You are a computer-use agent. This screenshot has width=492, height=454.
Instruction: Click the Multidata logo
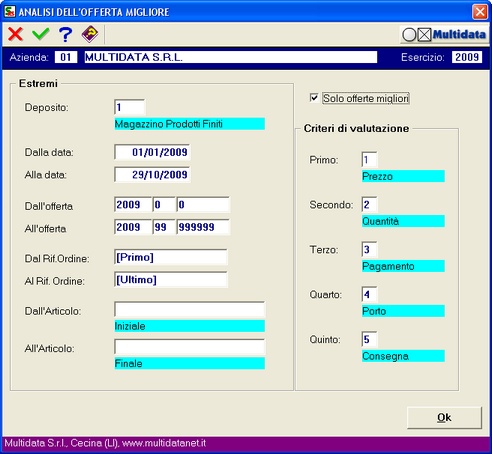point(444,34)
